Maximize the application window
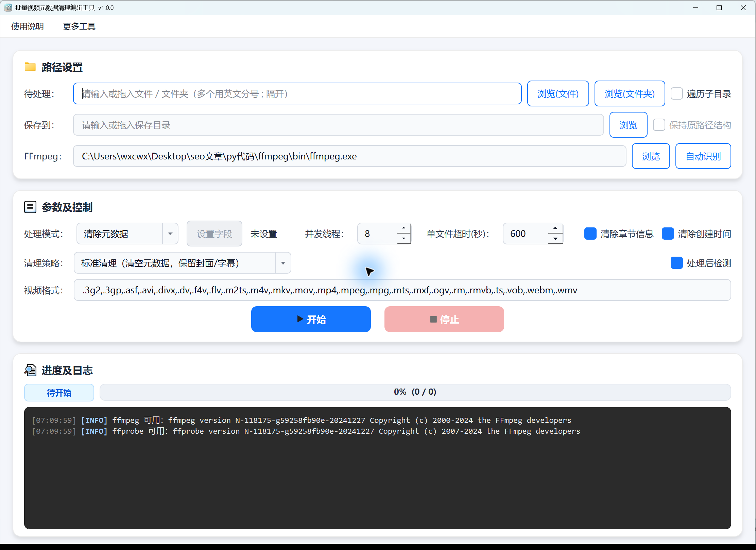Screen dimensions: 756x550 pos(719,7)
